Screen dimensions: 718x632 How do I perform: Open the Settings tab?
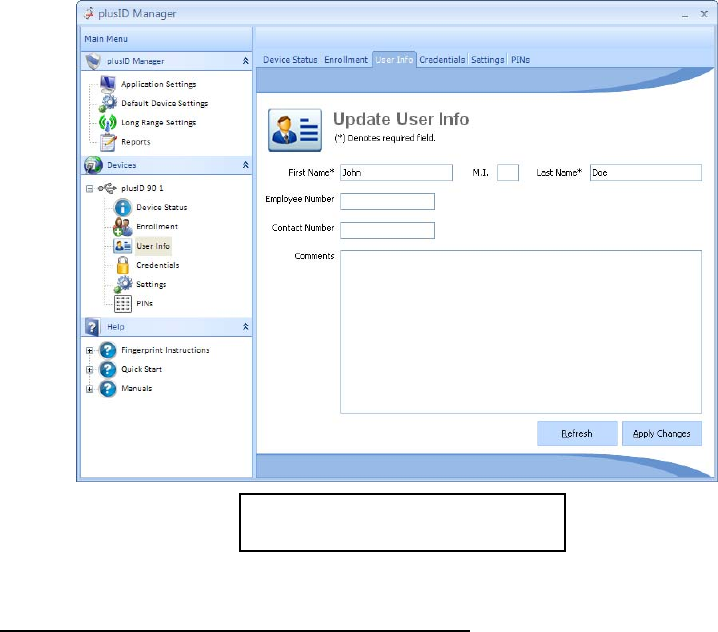click(488, 60)
